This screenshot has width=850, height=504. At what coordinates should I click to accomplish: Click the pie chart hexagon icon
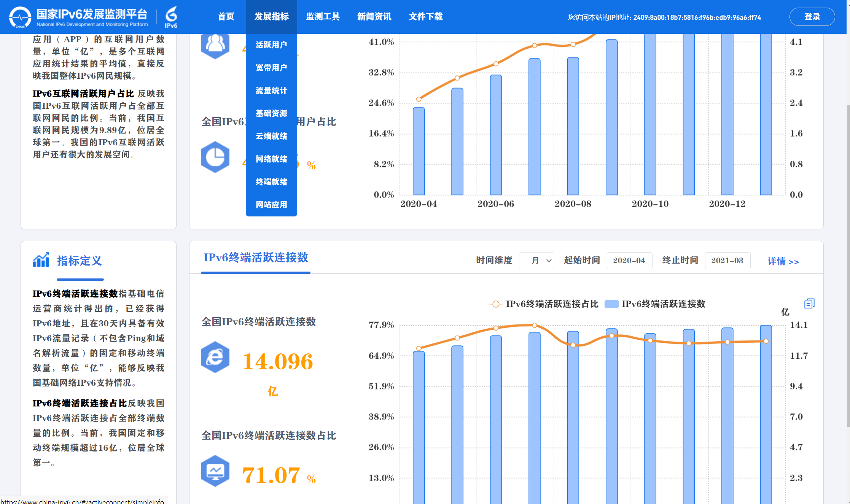215,157
